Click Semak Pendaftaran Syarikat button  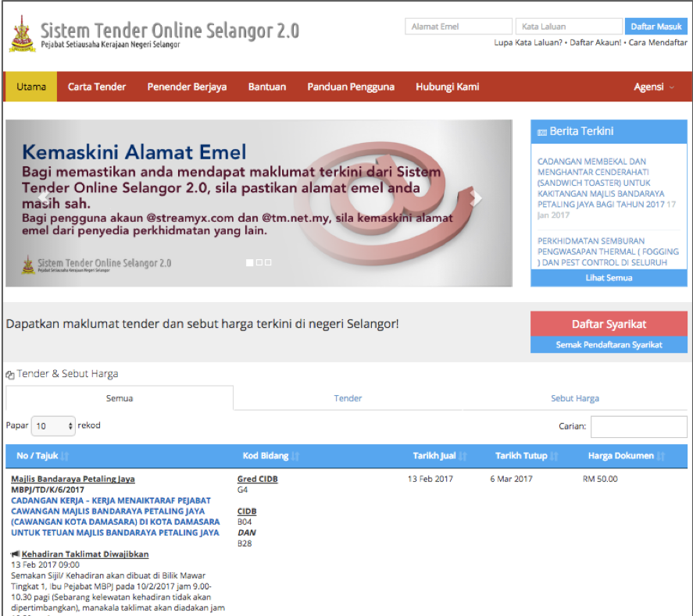[609, 345]
